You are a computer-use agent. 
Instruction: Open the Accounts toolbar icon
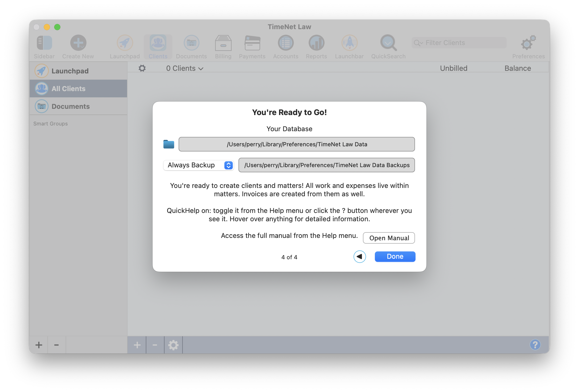286,43
